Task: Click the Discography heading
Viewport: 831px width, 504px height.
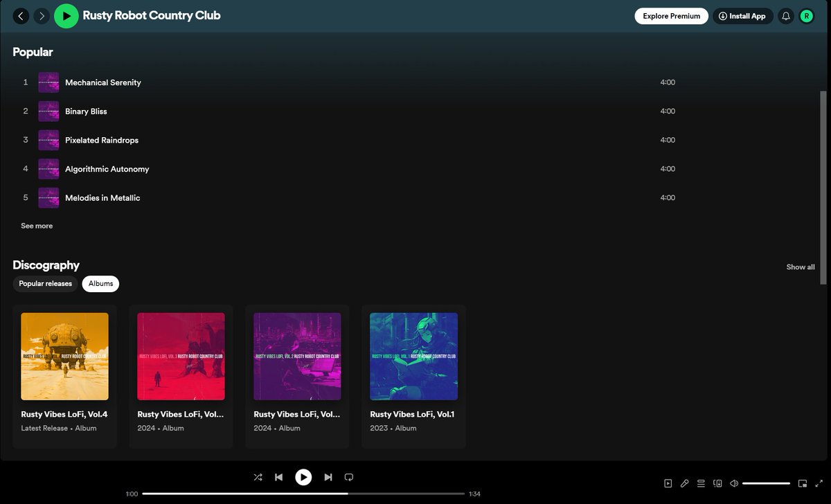Action: pyautogui.click(x=46, y=265)
